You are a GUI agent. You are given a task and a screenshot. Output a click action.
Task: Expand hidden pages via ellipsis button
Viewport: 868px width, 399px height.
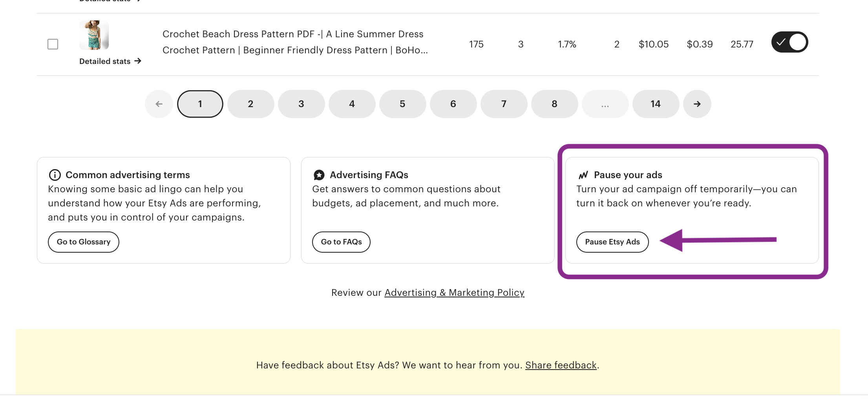[605, 104]
